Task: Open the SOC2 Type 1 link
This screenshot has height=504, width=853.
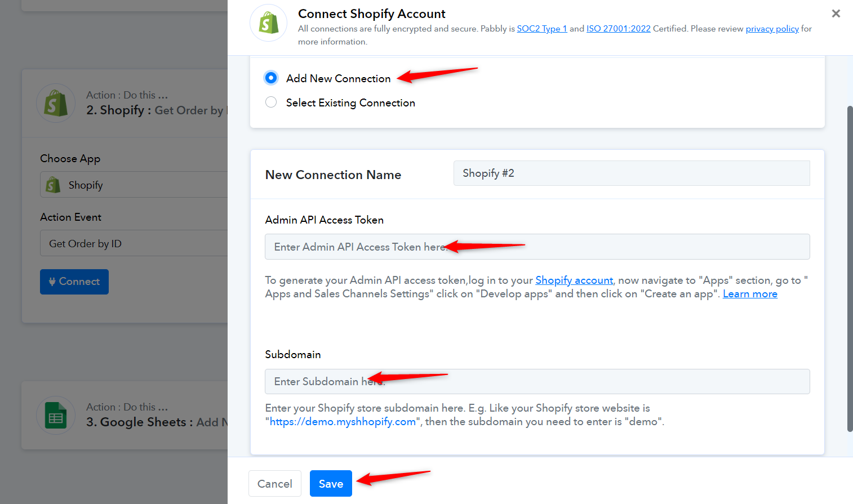Action: (542, 29)
